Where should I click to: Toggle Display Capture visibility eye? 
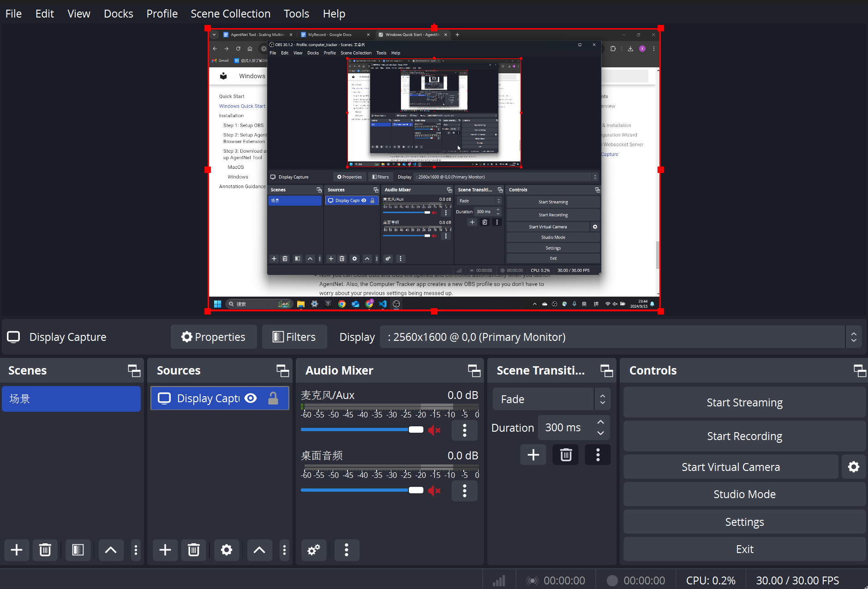point(251,398)
